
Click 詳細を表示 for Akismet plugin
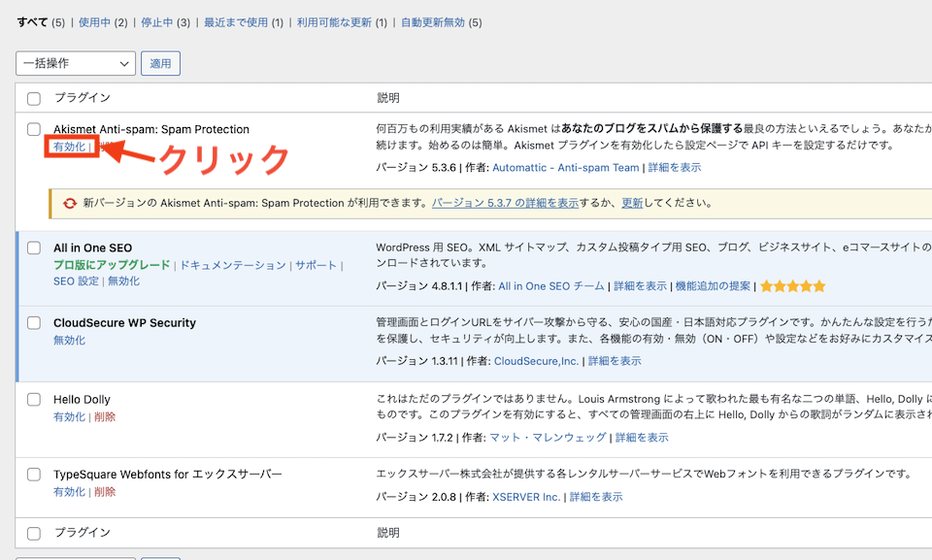coord(675,168)
